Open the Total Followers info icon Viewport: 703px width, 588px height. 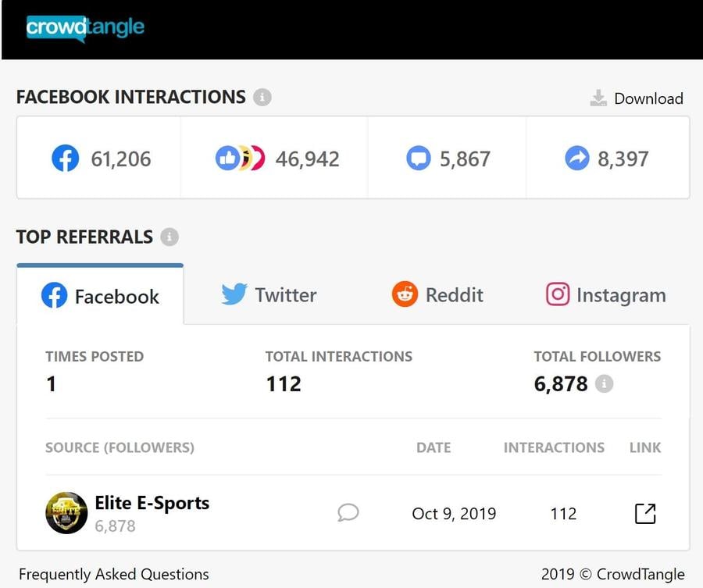coord(604,383)
